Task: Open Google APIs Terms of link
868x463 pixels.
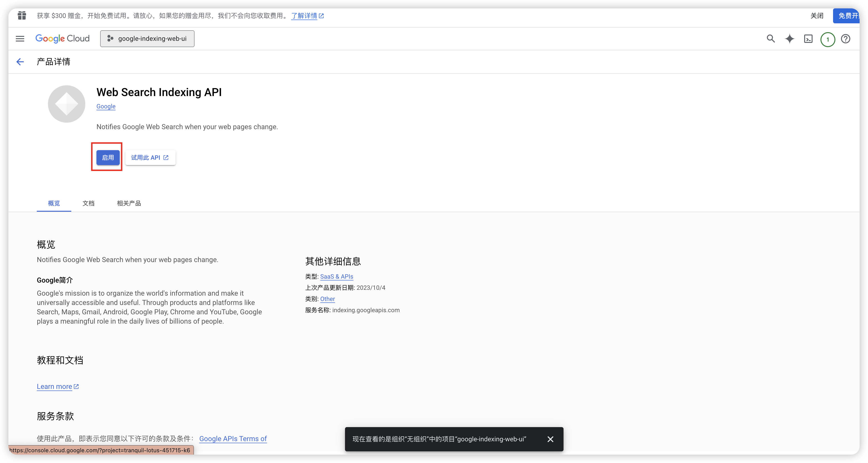Action: pos(233,438)
